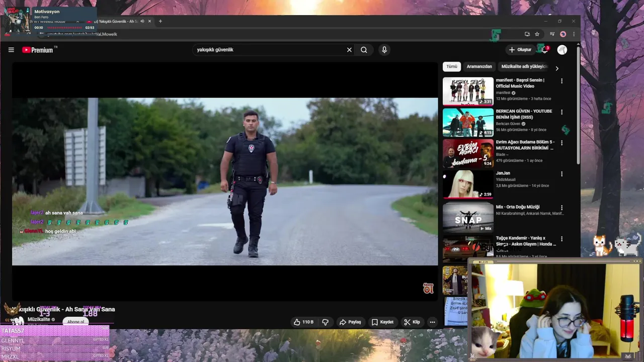
Task: Select the Tümü filter chip
Action: pyautogui.click(x=452, y=66)
